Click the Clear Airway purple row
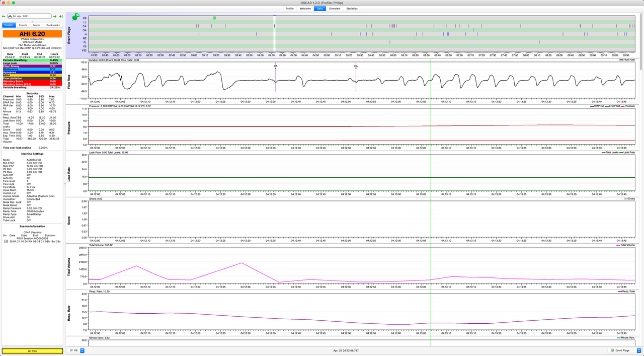 click(32, 66)
